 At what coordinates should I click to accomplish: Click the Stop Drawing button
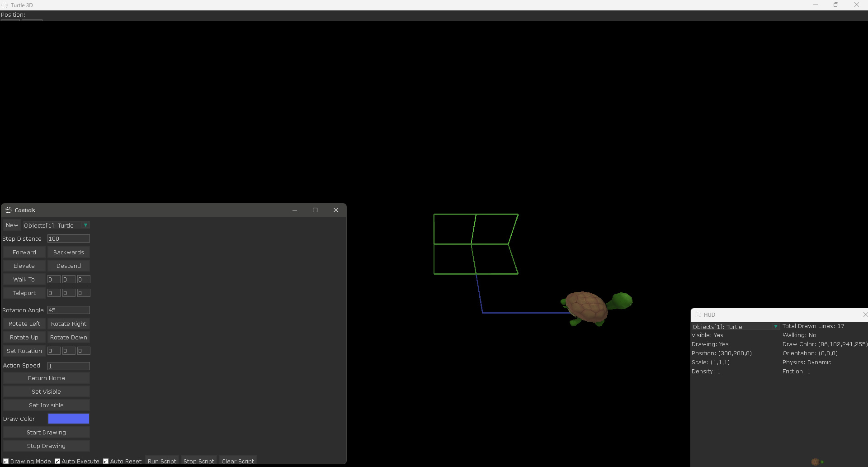[x=47, y=446]
